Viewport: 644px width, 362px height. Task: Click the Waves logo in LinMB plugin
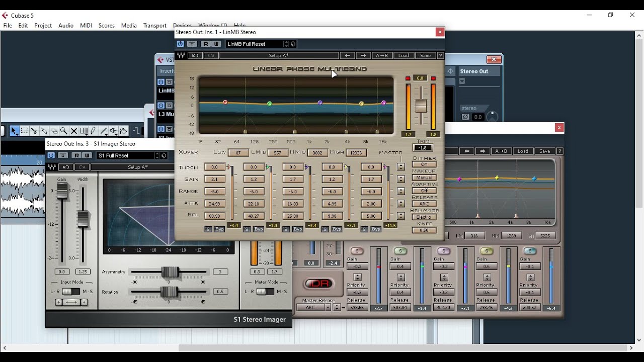(181, 56)
